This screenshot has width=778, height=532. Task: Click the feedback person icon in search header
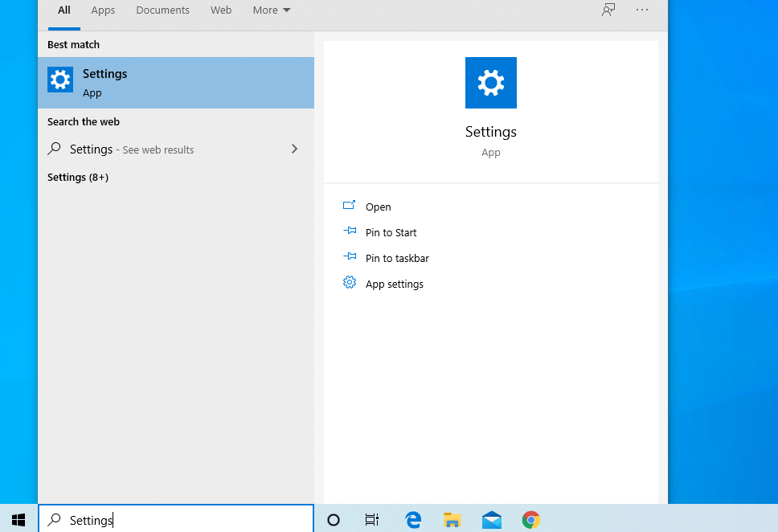608,10
